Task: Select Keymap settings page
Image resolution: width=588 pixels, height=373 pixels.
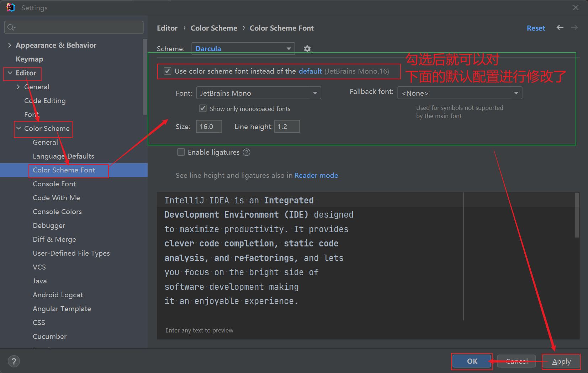Action: coord(30,59)
